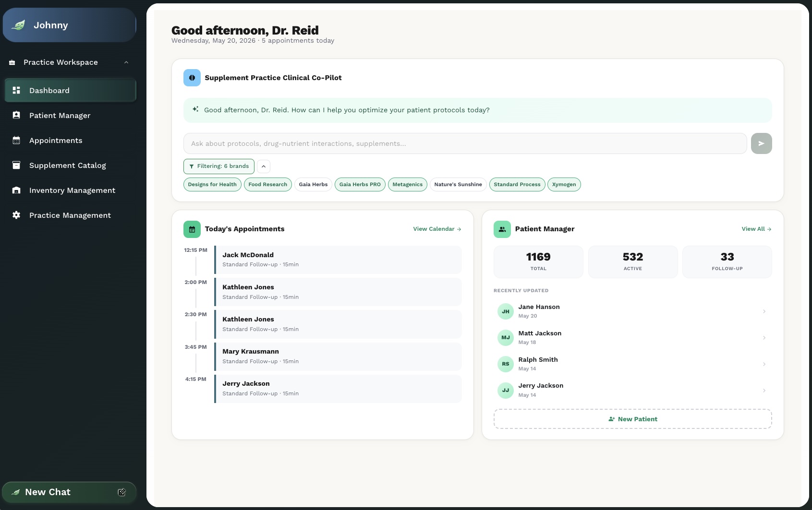The width and height of the screenshot is (812, 510).
Task: Go to Dashboard in sidebar
Action: coord(71,90)
